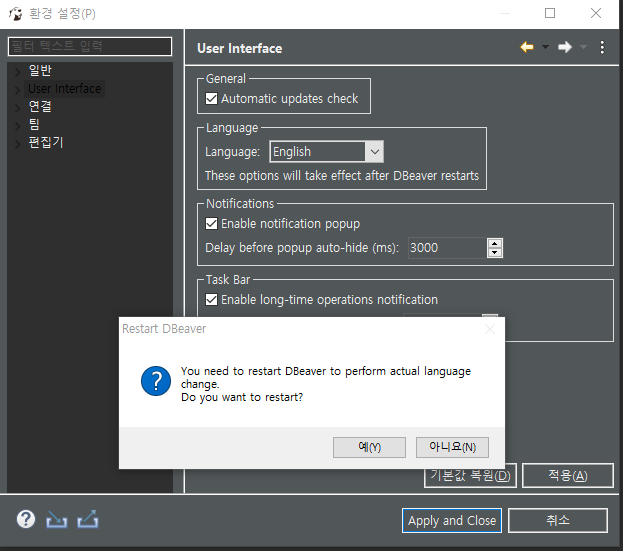Decrease popup auto-hide delay
623x551 pixels.
pos(495,253)
